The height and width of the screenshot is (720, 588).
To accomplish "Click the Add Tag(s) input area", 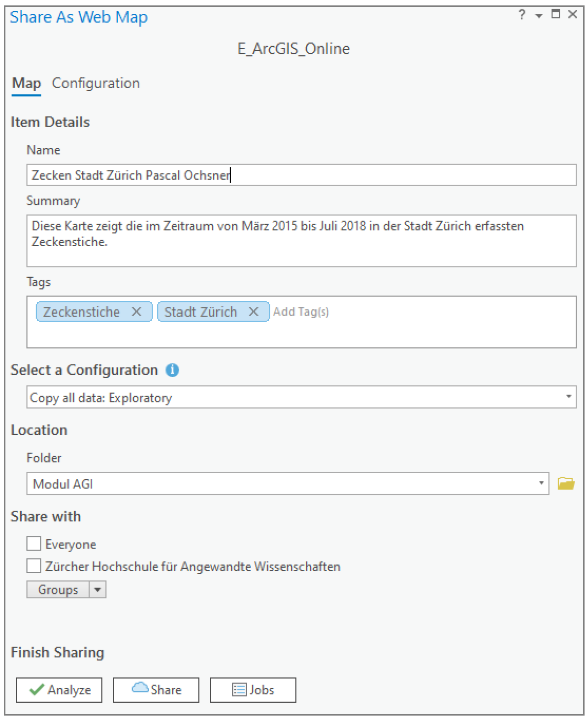I will 301,312.
